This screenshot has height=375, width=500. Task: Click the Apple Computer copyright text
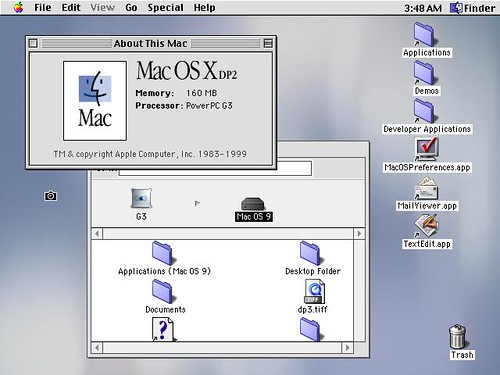[x=150, y=154]
